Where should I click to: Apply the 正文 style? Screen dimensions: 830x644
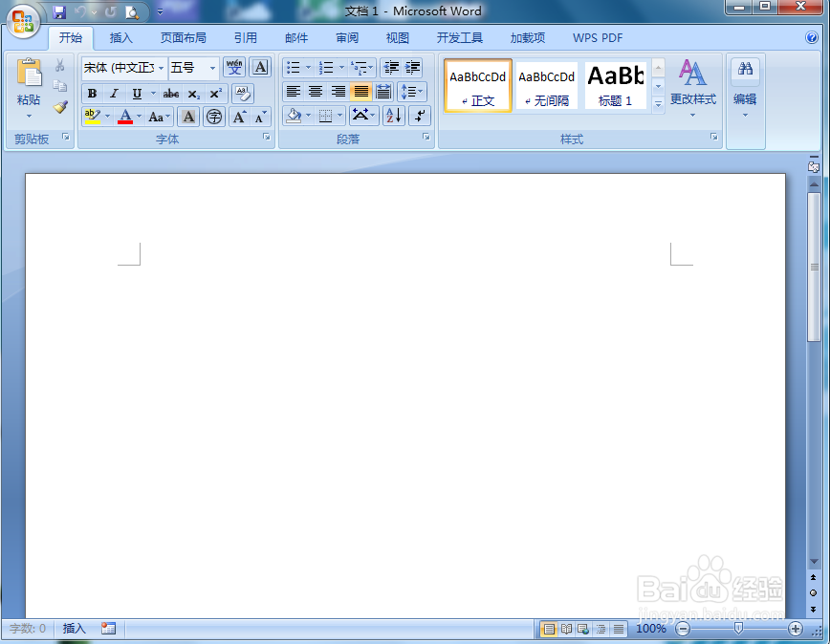pos(478,85)
